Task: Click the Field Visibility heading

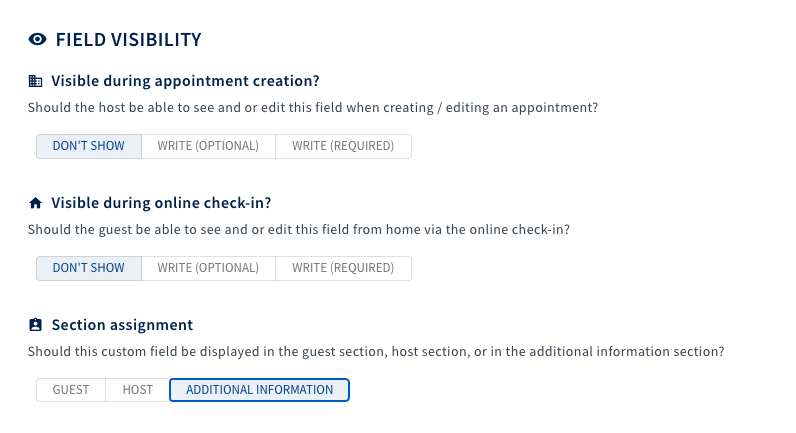Action: click(128, 40)
